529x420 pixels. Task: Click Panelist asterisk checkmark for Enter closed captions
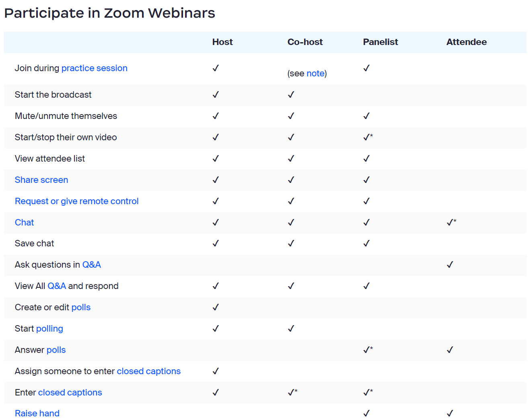(x=368, y=392)
